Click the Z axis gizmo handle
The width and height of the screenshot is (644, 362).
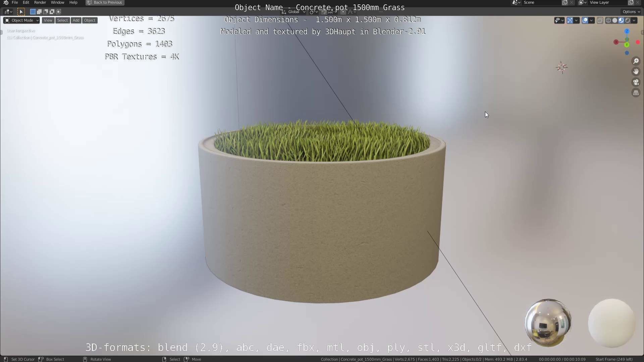pos(627,31)
